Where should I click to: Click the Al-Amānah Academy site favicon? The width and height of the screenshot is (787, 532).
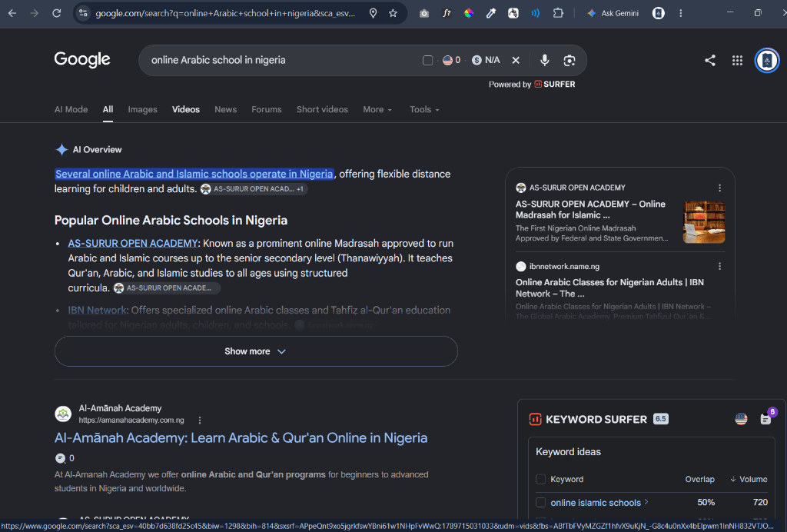[63, 414]
